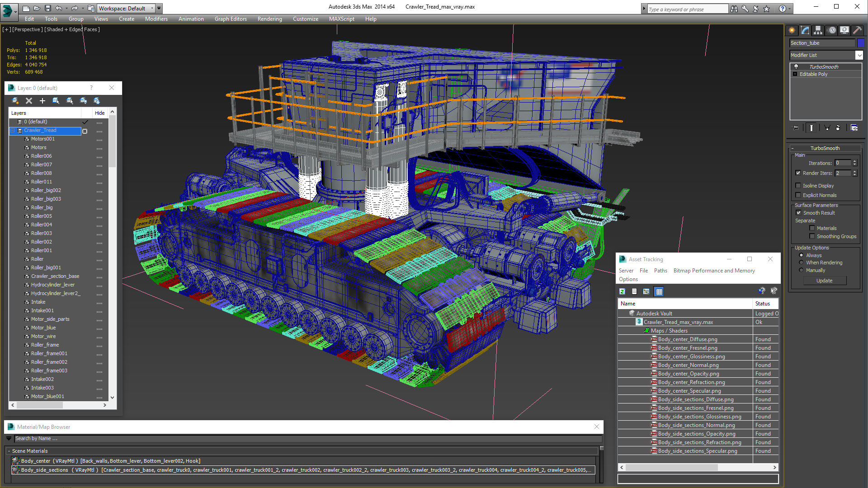Toggle Smooth Result checkbox
The height and width of the screenshot is (488, 868).
[798, 212]
